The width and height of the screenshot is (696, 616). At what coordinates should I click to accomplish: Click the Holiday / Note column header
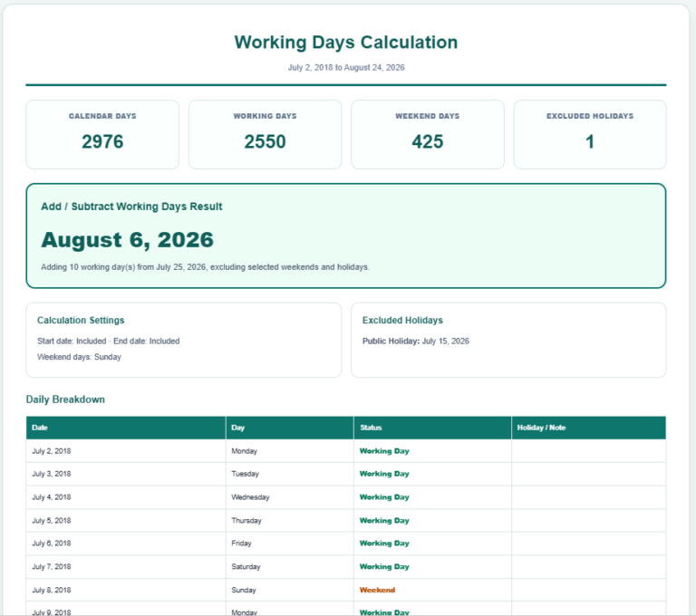pos(588,428)
